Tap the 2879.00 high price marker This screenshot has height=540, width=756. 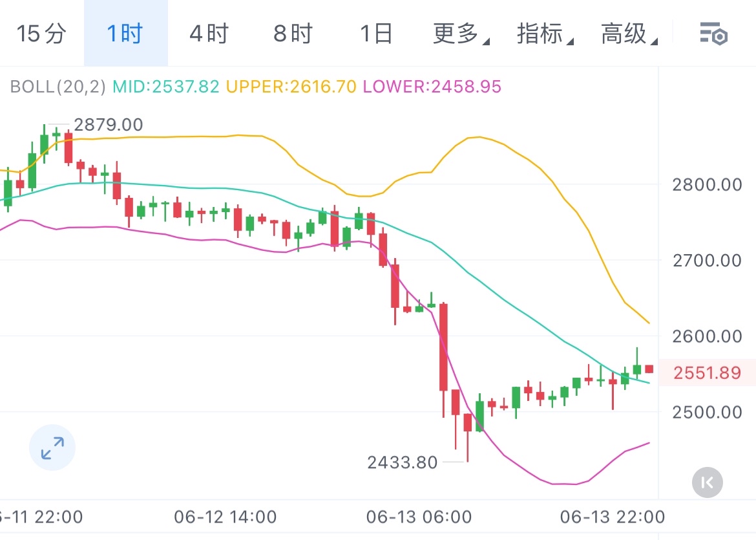(109, 124)
